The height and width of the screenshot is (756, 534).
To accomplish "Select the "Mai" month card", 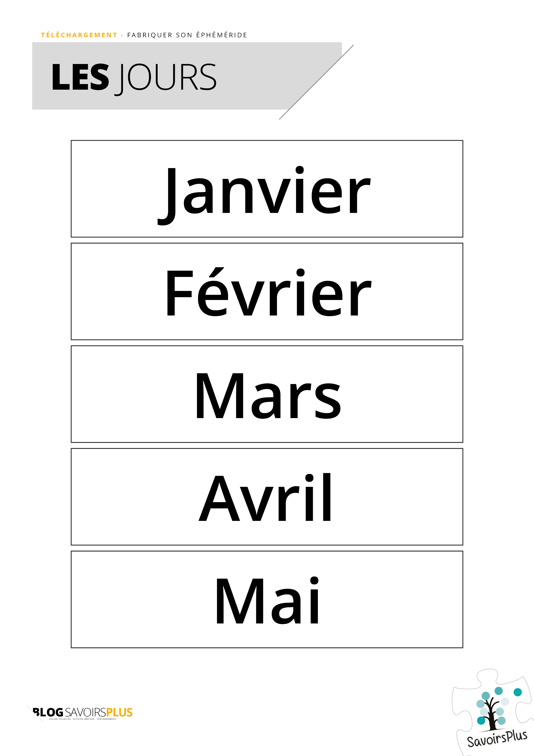I will click(x=267, y=599).
